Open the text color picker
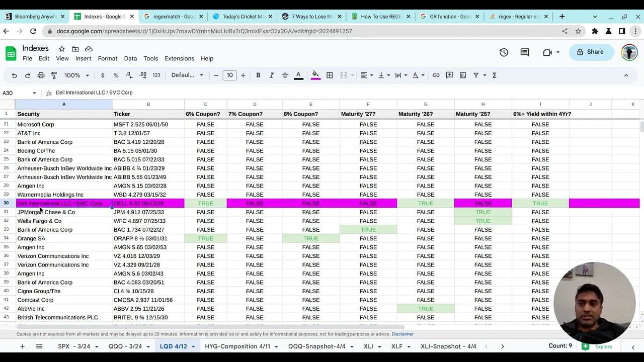 (298, 75)
